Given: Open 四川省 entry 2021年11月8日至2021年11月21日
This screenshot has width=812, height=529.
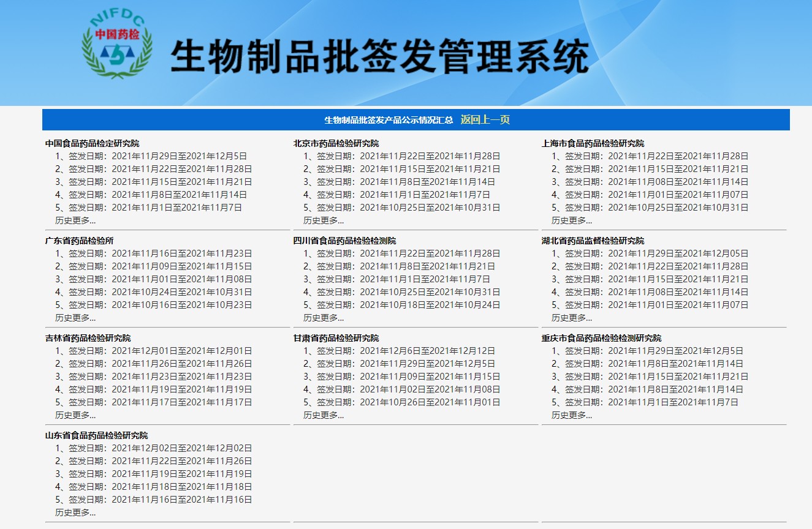Looking at the screenshot, I should [400, 266].
